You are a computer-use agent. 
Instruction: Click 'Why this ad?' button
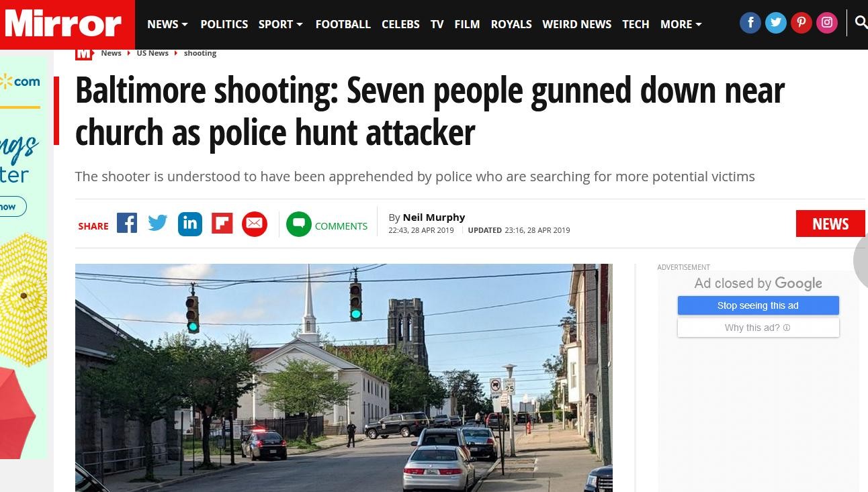(758, 328)
